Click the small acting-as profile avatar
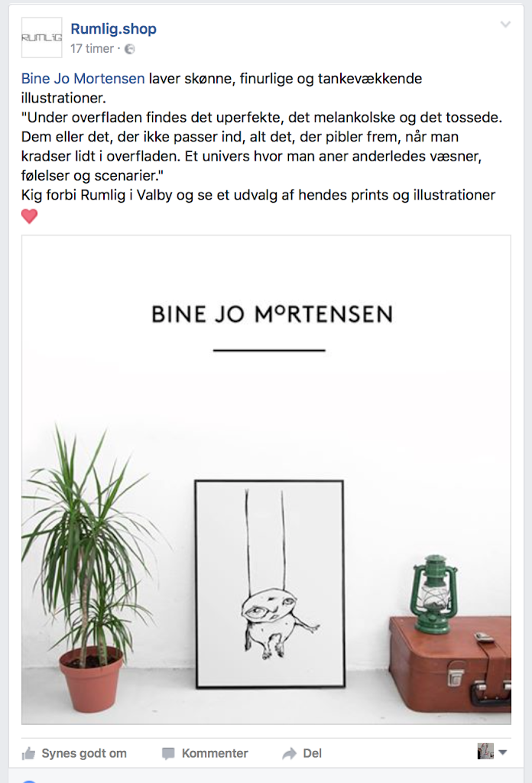 (485, 751)
